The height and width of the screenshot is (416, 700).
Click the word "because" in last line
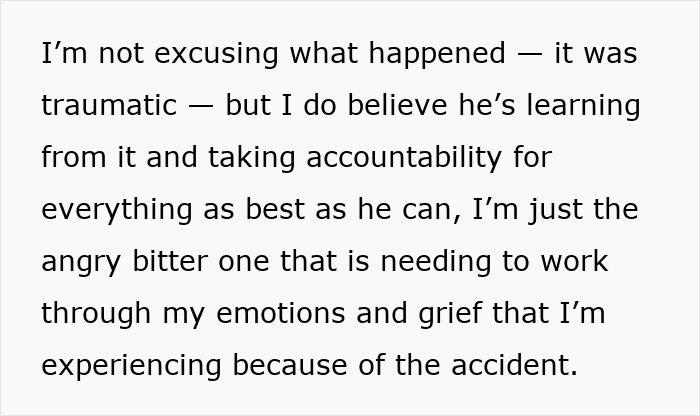click(290, 365)
